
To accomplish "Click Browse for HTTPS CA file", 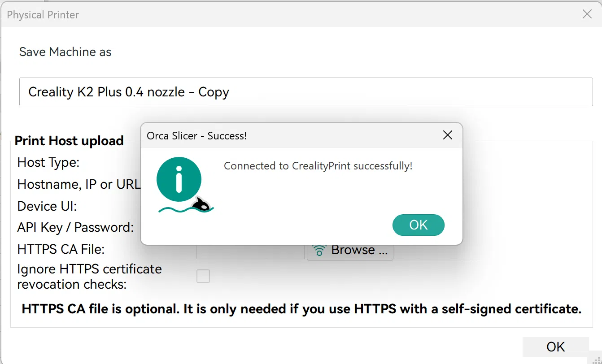I will 350,251.
